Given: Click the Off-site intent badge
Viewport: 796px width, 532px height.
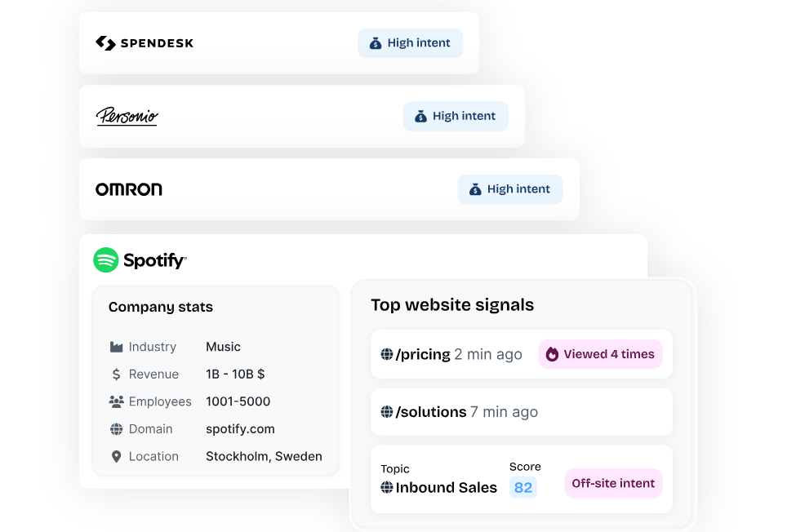Looking at the screenshot, I should (613, 483).
